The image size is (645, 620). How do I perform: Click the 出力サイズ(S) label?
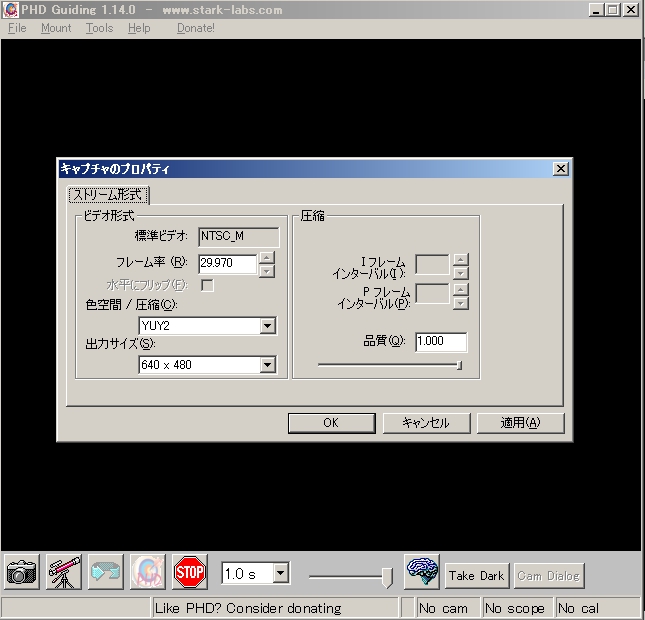121,344
